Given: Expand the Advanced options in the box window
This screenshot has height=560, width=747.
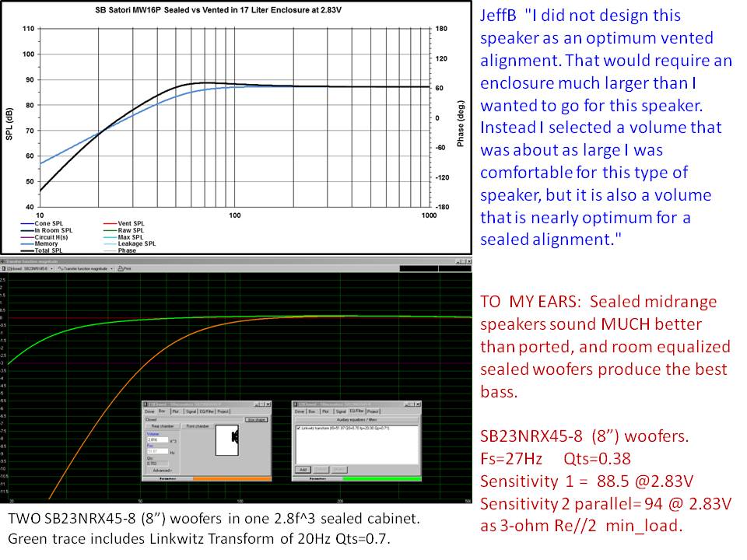Looking at the screenshot, I should [163, 471].
